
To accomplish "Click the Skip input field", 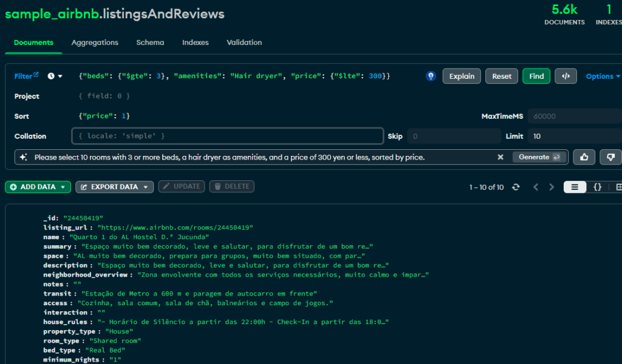I will pyautogui.click(x=454, y=136).
